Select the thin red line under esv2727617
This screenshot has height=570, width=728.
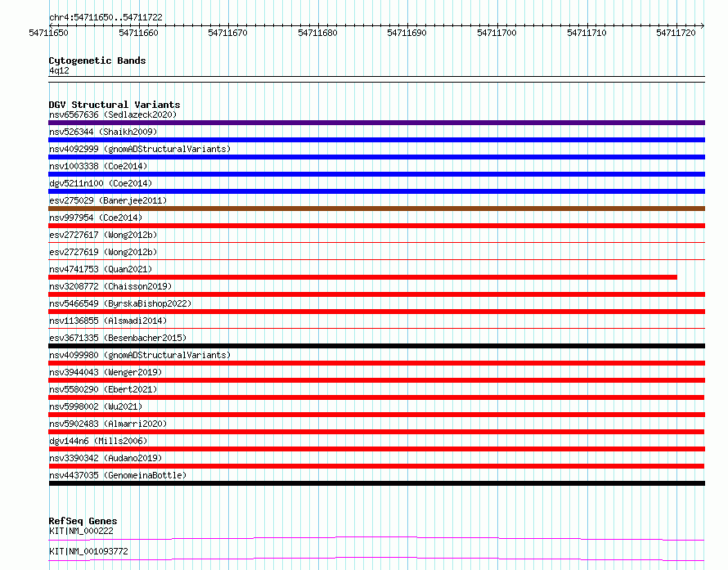pos(376,242)
